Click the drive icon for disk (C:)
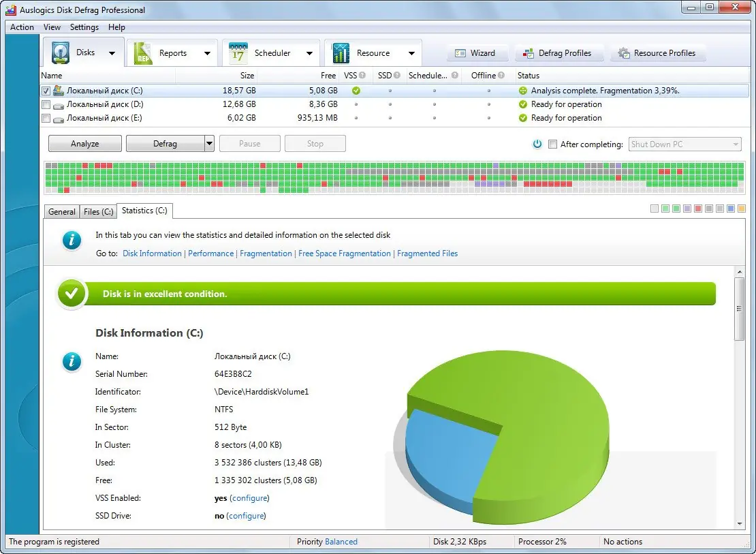The image size is (756, 554). 59,90
